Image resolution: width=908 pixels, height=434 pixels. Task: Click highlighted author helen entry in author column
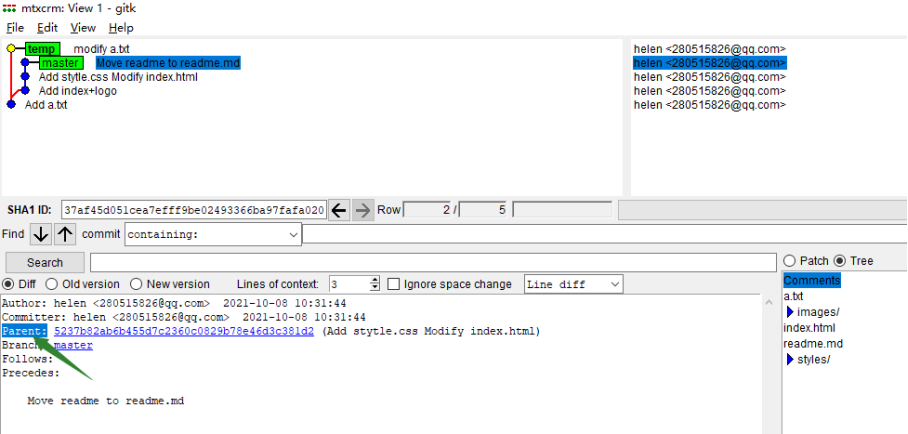[x=710, y=63]
